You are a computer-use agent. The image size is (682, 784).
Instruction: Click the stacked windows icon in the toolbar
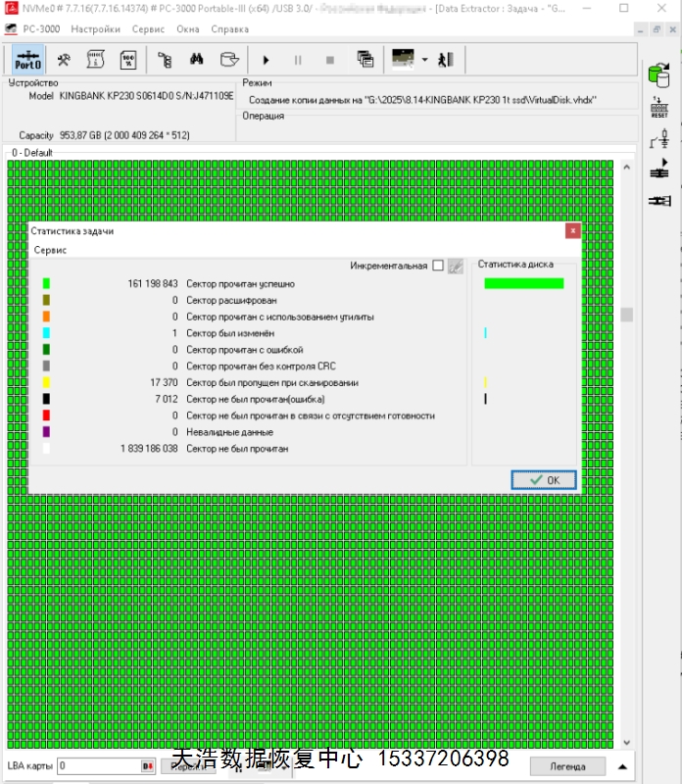[365, 60]
